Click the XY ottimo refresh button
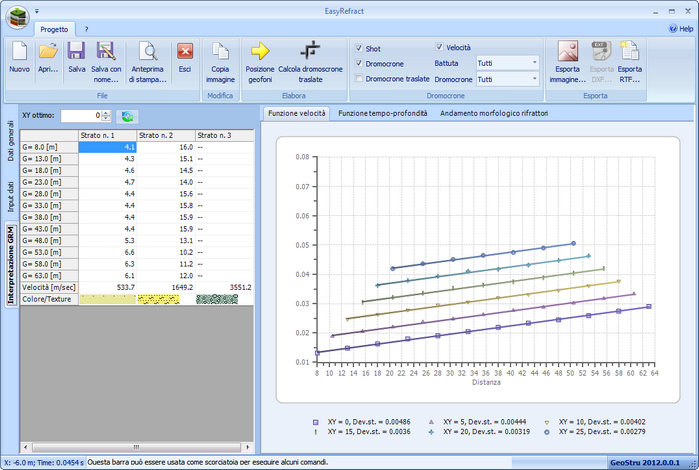The width and height of the screenshot is (699, 470). pos(127,116)
